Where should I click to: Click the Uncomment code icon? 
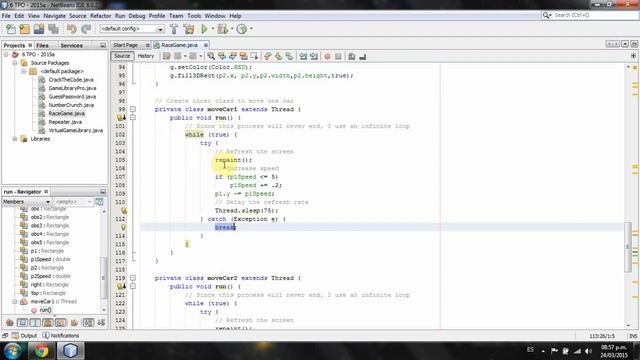(x=362, y=56)
